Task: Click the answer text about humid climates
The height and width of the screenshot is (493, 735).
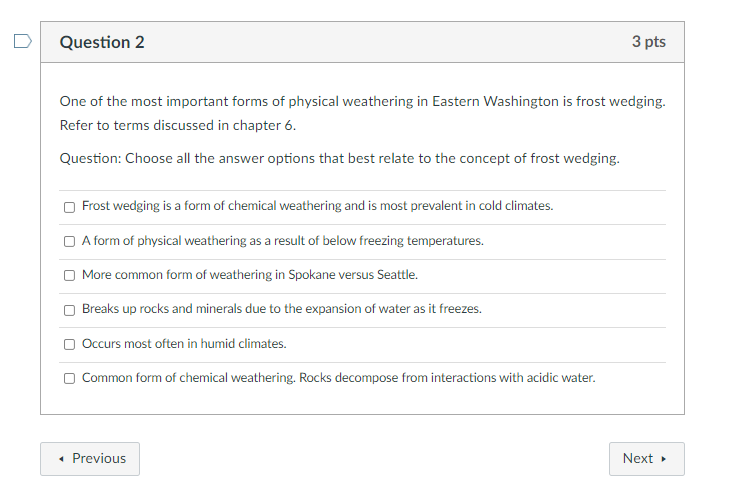Action: [x=184, y=344]
